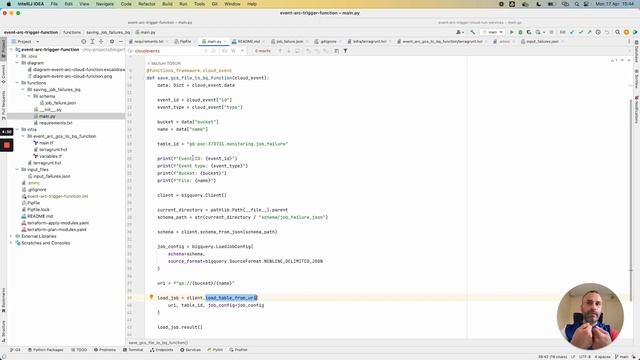The image size is (640, 360).
Task: Go to next search occurrence arrow
Action: pyautogui.click(x=289, y=51)
